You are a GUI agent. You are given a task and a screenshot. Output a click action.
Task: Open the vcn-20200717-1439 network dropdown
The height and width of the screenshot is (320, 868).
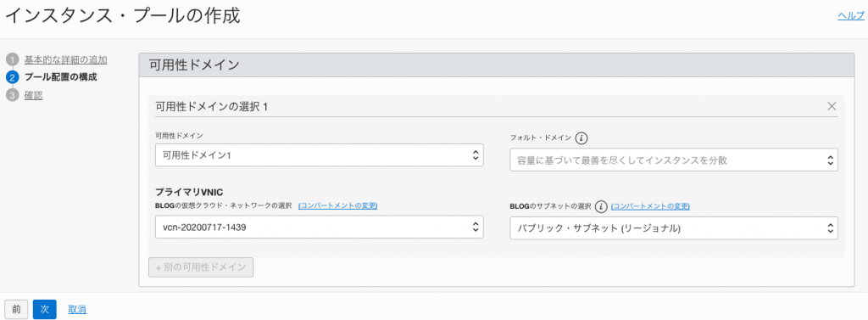coord(320,227)
